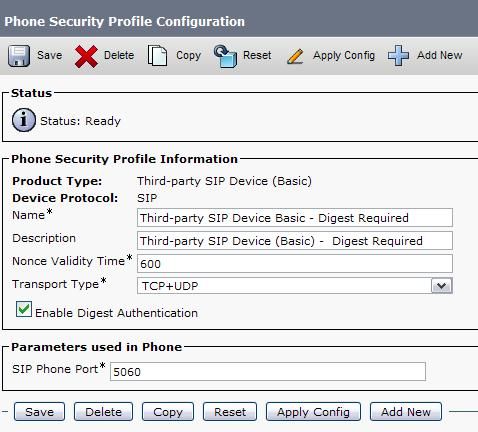
Task: Click the Status information icon
Action: [24, 120]
